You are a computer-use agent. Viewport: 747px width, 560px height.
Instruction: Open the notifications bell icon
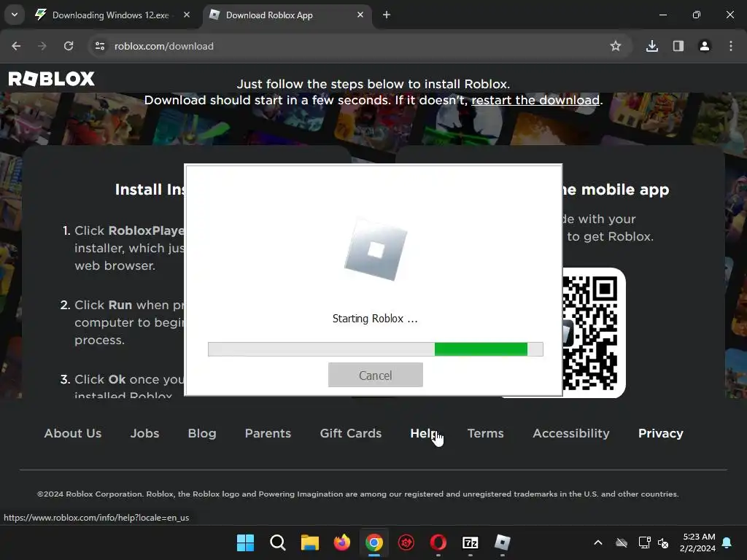click(x=727, y=542)
